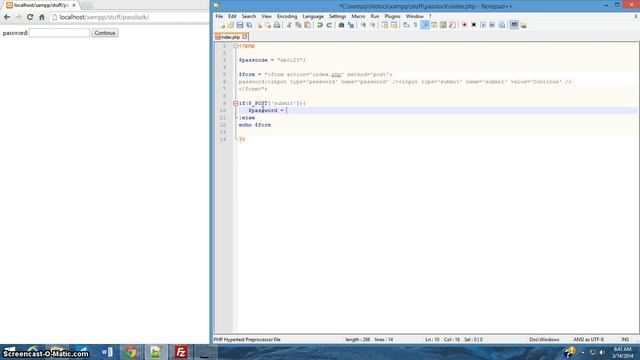Create a new file in Notepad++ toolbar
This screenshot has width=640, height=360.
coord(222,25)
